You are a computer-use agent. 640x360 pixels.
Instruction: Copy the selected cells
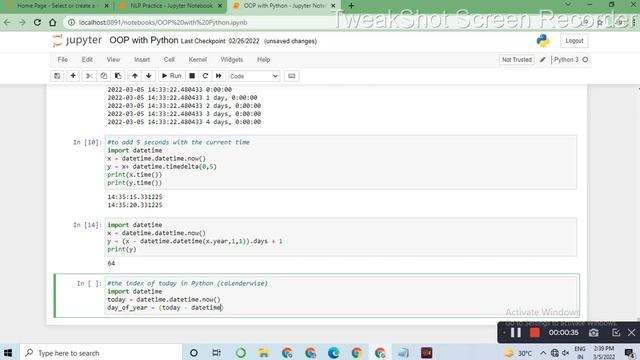[104, 76]
